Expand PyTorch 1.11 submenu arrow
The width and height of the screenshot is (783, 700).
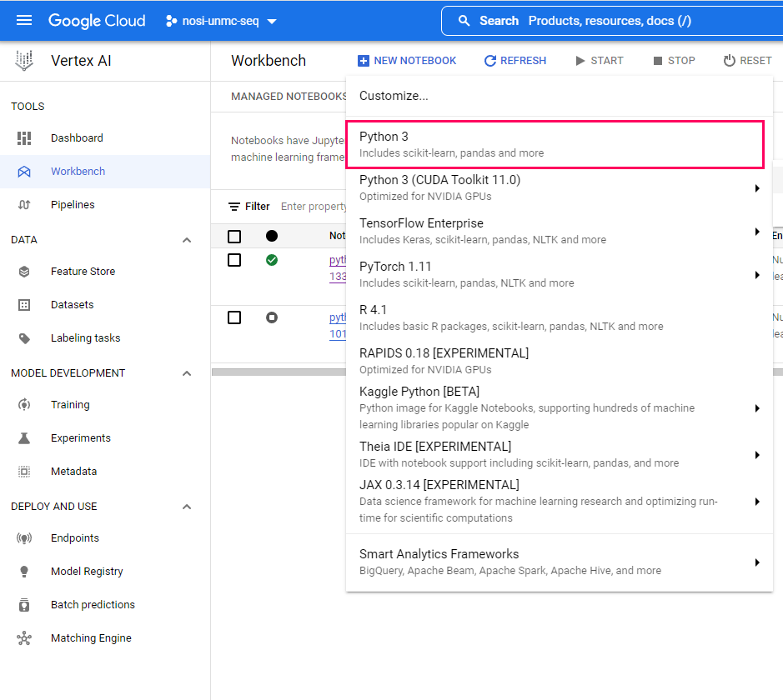point(757,275)
